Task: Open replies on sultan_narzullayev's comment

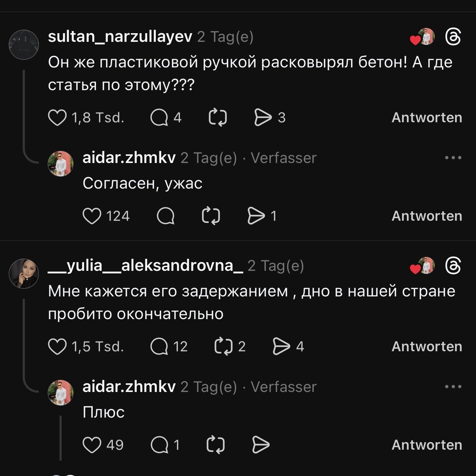Action: [x=159, y=118]
